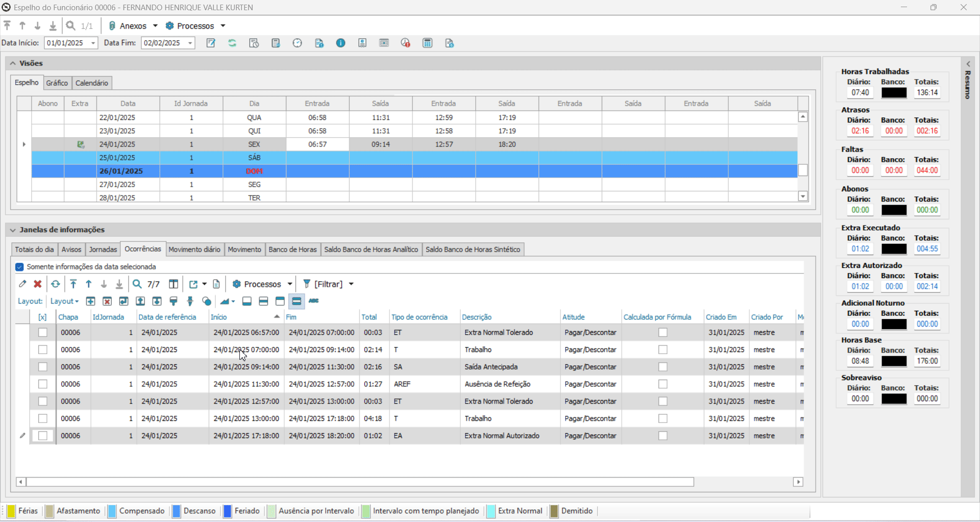Open the column chooser icon next to 7/7
980x522 pixels.
[x=174, y=284]
